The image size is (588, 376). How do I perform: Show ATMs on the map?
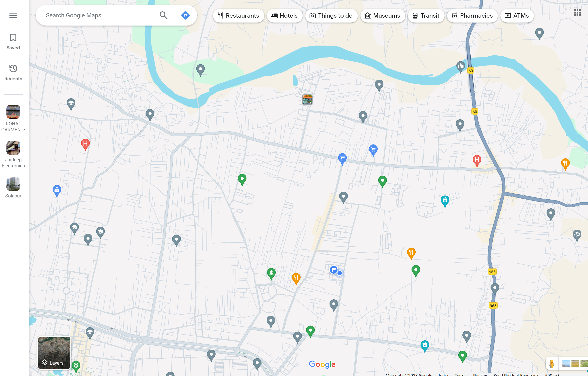point(517,16)
